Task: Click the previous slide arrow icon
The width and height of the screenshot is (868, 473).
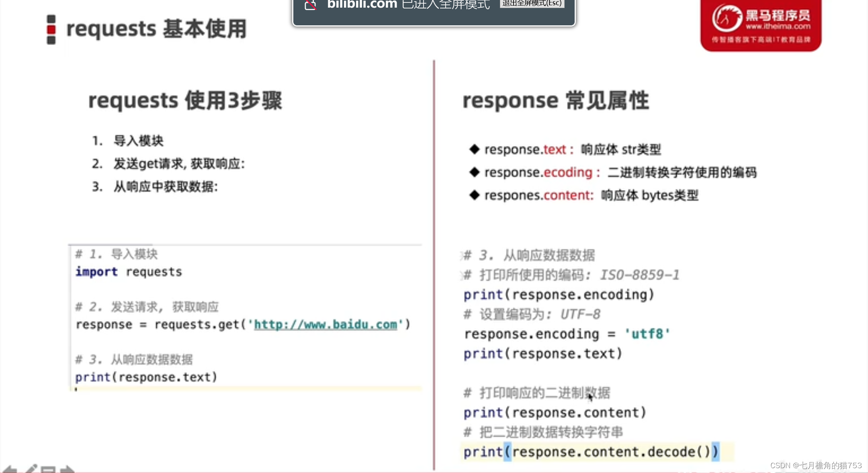Action: tap(10, 469)
